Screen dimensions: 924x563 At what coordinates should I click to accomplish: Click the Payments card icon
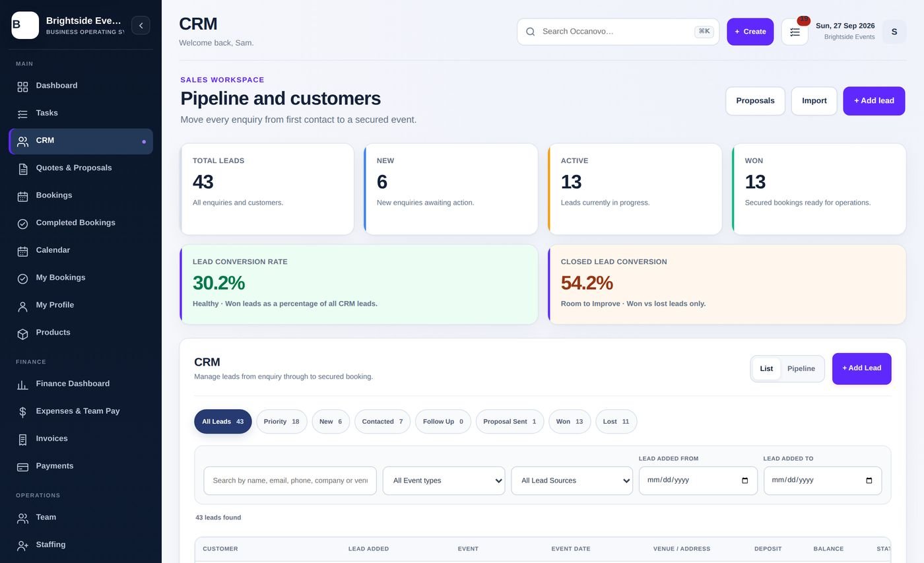pyautogui.click(x=22, y=467)
